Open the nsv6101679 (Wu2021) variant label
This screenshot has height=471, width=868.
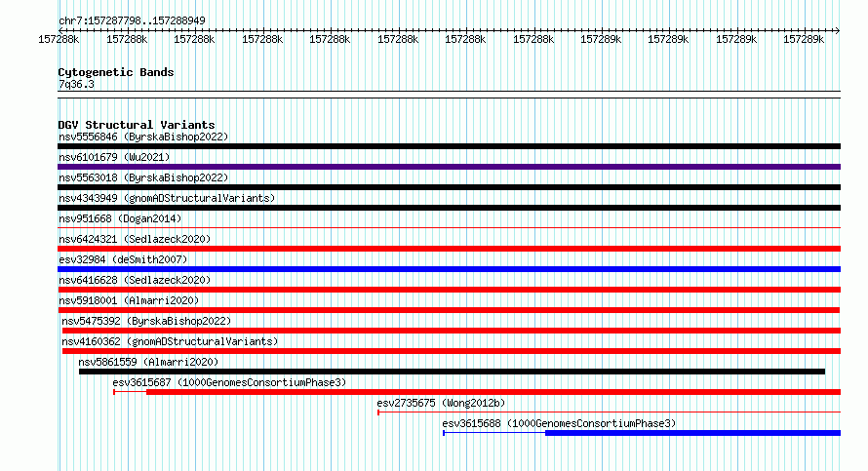point(114,157)
